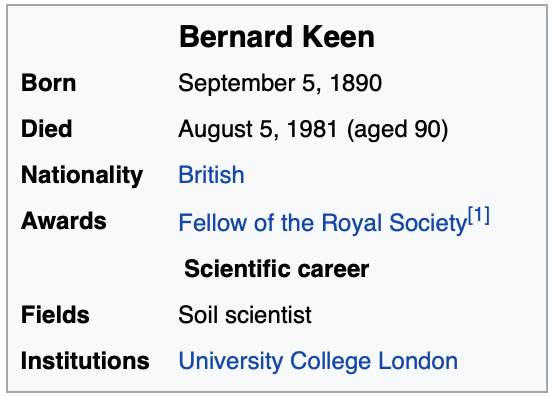Screen dimensions: 552x396
Task: Click the Died label
Action: (46, 128)
